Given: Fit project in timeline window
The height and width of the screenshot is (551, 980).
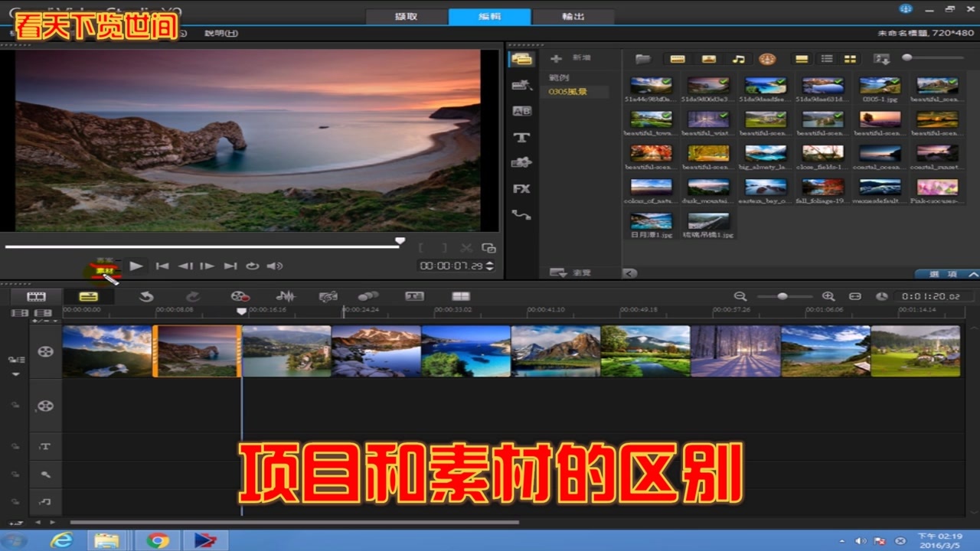Looking at the screenshot, I should pyautogui.click(x=855, y=296).
